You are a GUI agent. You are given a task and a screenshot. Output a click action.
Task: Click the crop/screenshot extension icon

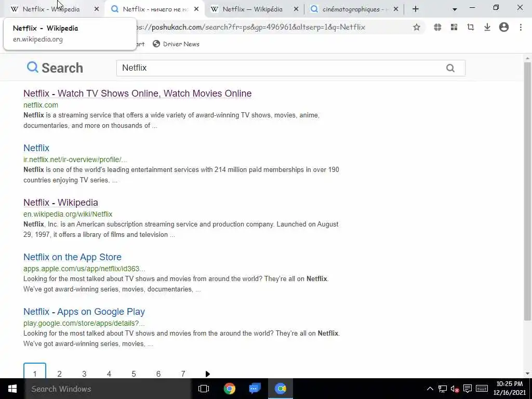[x=470, y=27]
